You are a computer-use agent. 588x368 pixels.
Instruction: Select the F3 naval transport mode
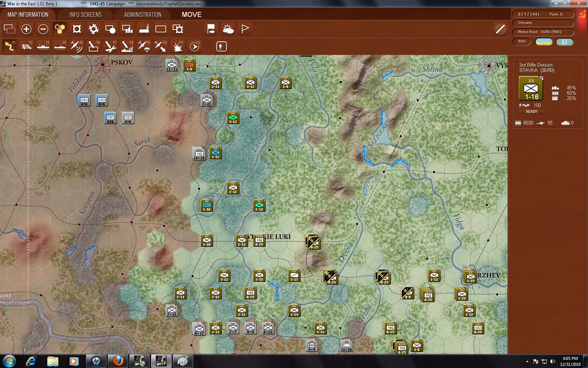click(43, 46)
